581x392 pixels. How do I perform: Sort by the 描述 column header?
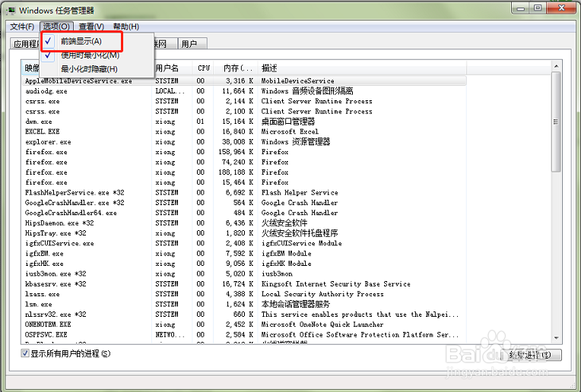(x=363, y=68)
